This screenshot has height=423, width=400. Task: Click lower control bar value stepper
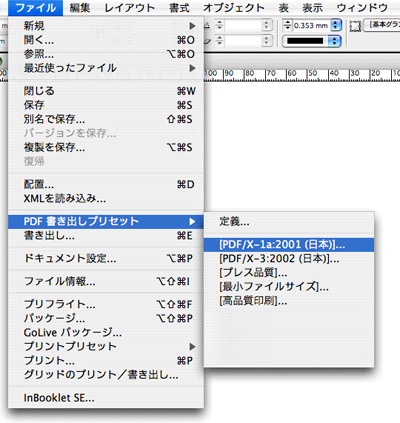click(219, 41)
